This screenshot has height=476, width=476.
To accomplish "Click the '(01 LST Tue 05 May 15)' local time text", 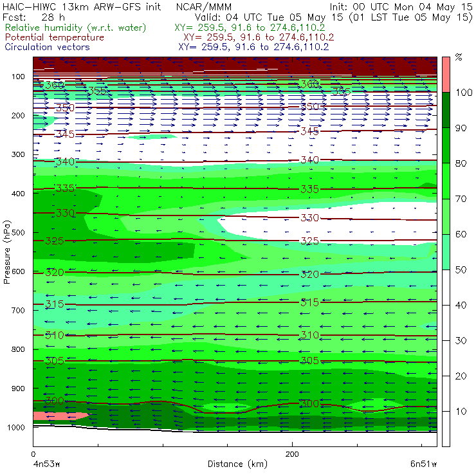I will point(411,17).
